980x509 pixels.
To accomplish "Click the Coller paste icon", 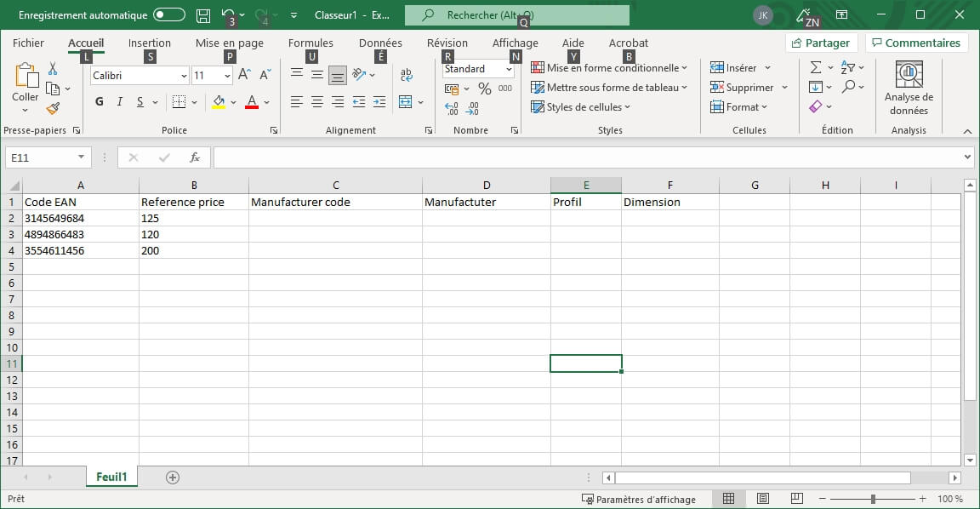I will tap(26, 76).
